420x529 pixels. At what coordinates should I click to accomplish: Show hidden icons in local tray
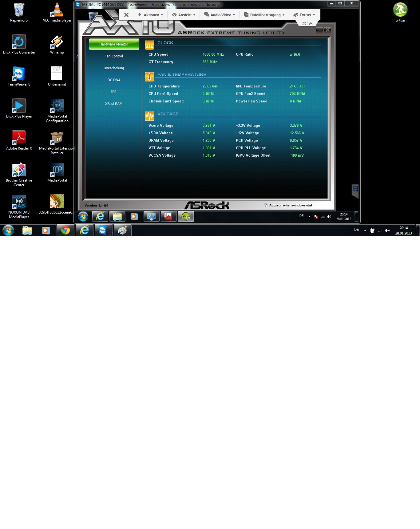(365, 230)
